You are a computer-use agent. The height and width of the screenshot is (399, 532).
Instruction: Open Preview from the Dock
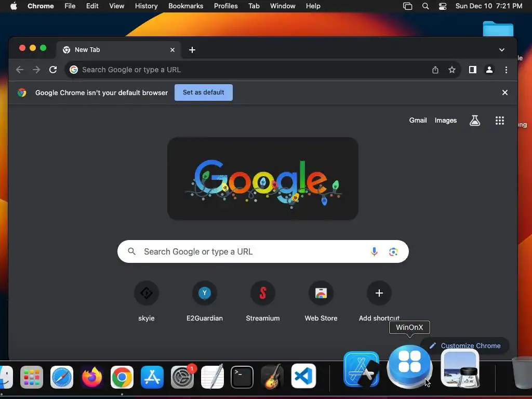pos(460,369)
